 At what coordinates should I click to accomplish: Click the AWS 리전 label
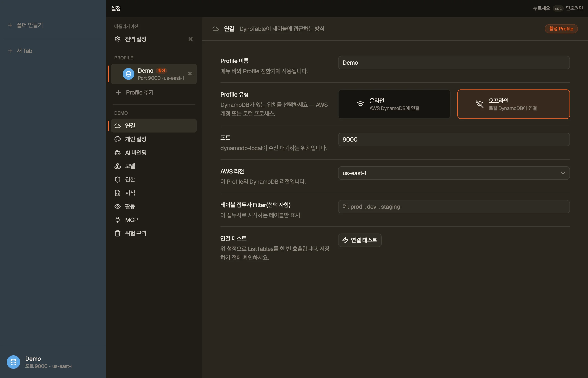tap(232, 171)
